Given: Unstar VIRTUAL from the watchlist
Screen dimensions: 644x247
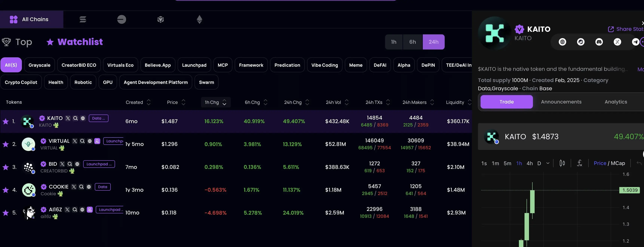Looking at the screenshot, I should [5, 144].
